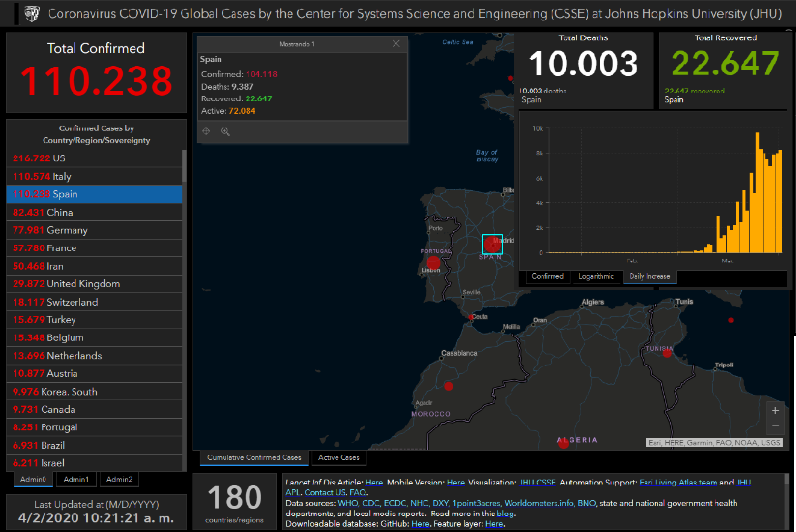This screenshot has height=532, width=796.
Task: Open the NHC data source link
Action: point(419,503)
